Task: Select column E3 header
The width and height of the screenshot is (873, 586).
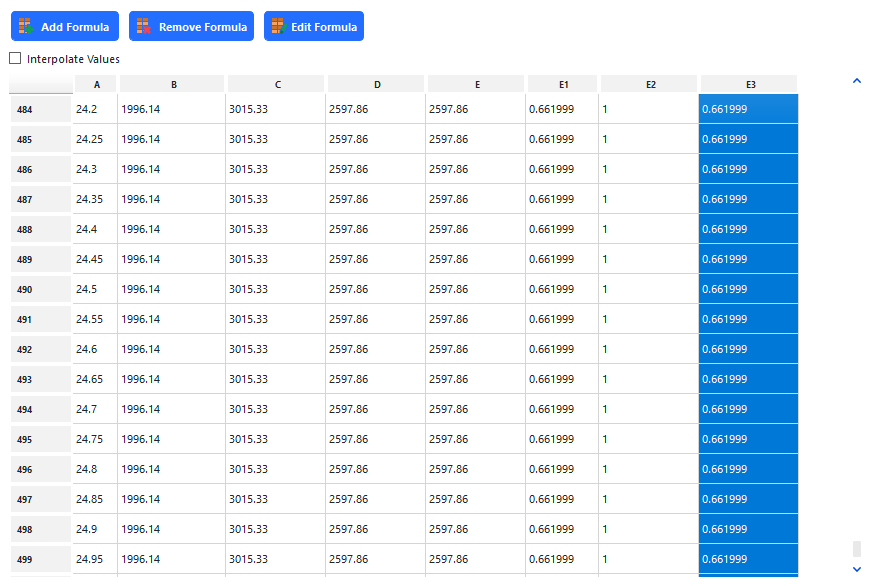Action: [x=748, y=84]
